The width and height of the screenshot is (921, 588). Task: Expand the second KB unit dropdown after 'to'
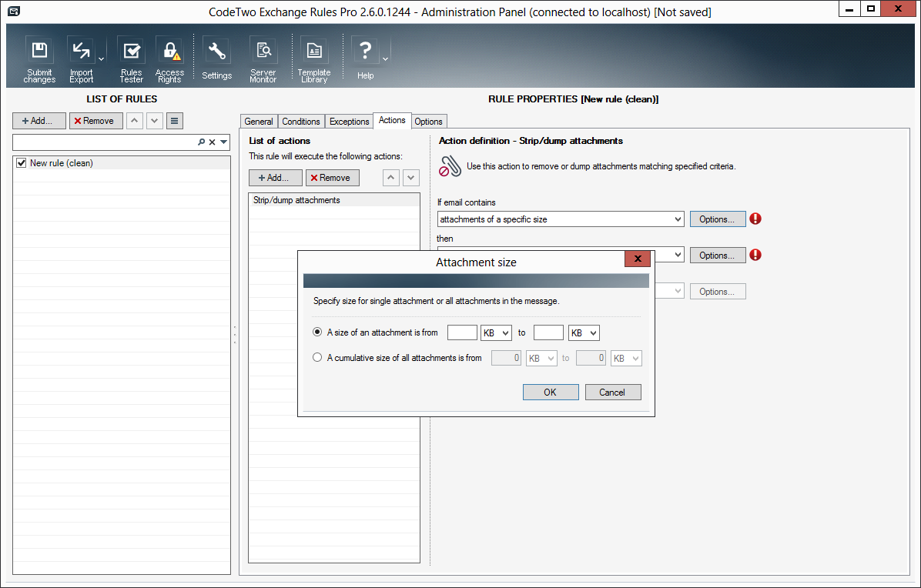[584, 333]
